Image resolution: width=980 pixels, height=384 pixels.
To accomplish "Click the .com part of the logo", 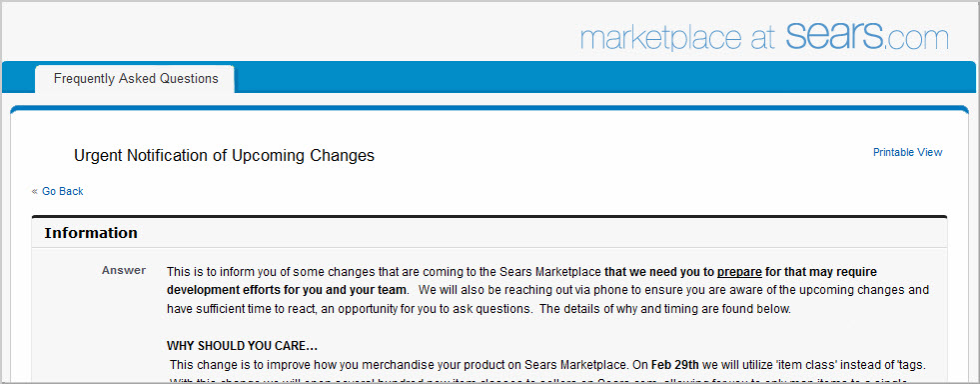I will point(917,39).
